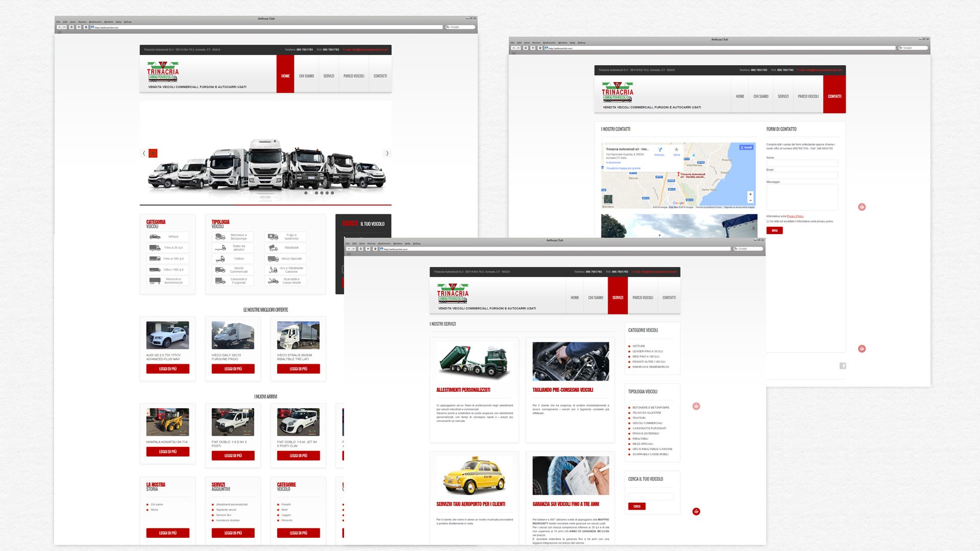Open CONTATTI tab in the contatti window

pyautogui.click(x=835, y=94)
